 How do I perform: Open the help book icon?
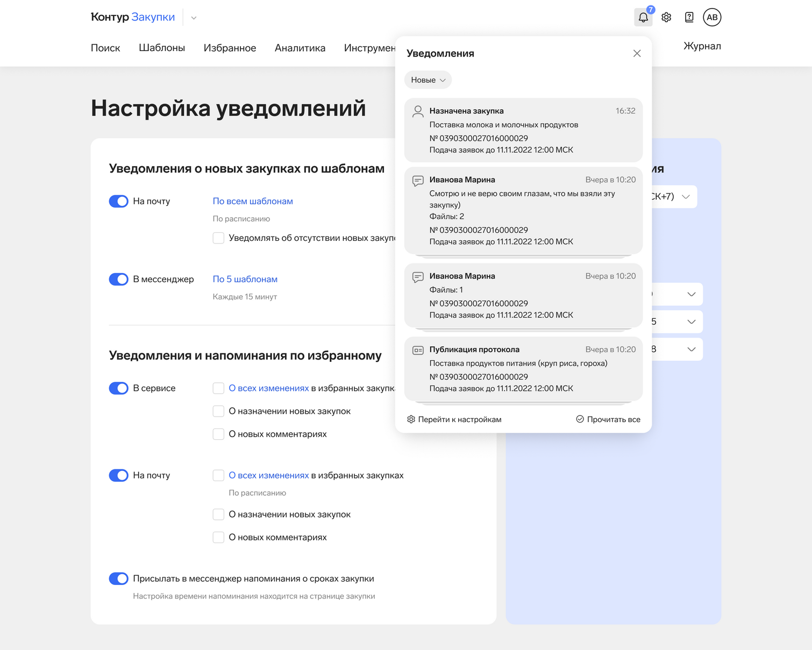(x=689, y=17)
